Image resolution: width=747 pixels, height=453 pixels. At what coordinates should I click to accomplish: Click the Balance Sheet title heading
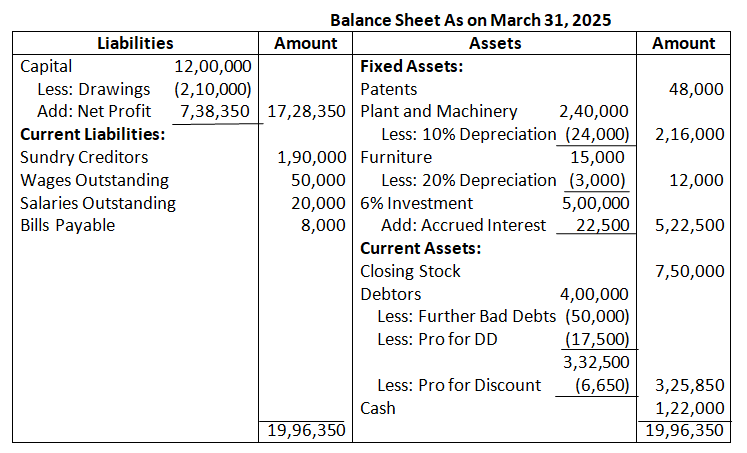point(471,20)
